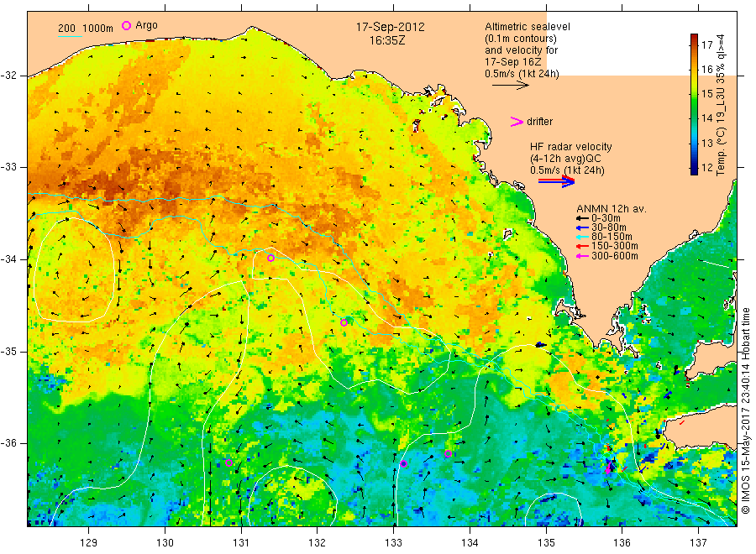Click Argo float marker near 36.2°S 133.1°E
756x554 pixels.
[x=404, y=464]
